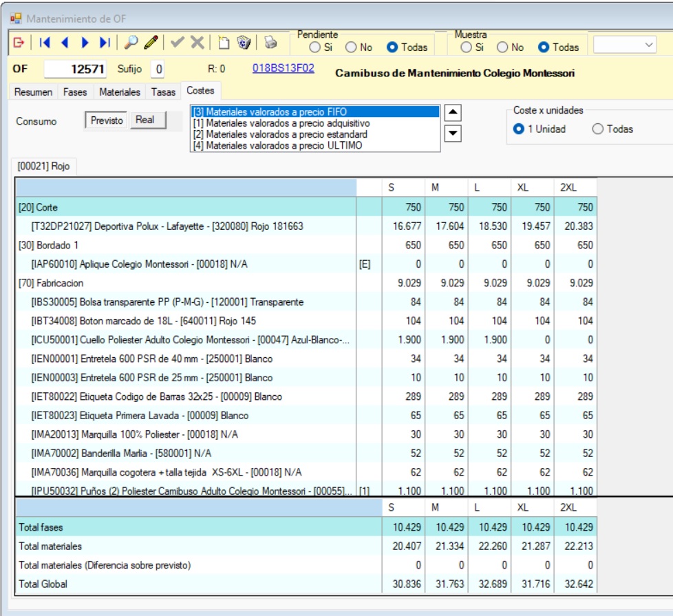Open the Fases tab

pos(75,92)
